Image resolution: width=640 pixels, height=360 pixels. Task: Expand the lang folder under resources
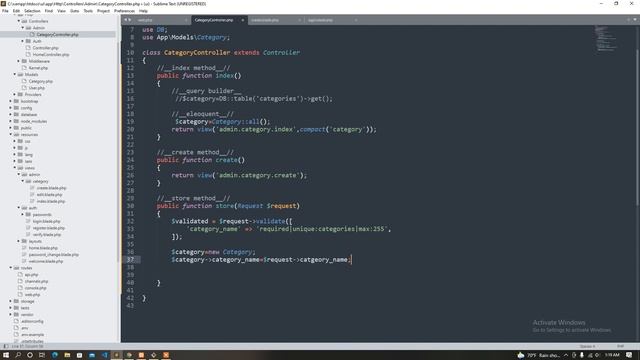[x=15, y=155]
